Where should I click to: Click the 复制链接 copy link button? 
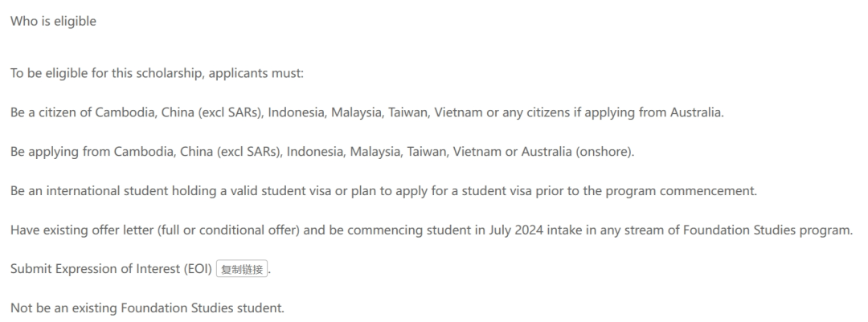click(x=242, y=269)
